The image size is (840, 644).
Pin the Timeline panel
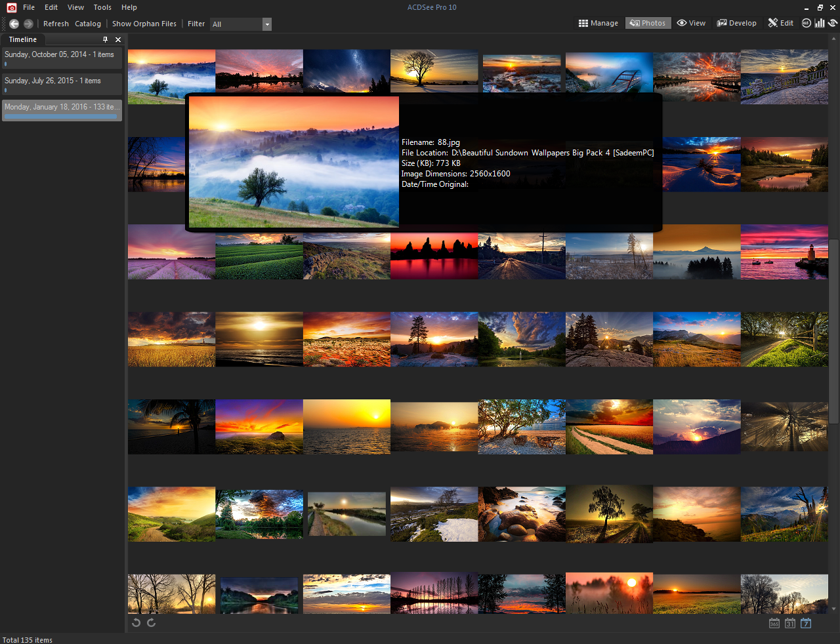point(105,39)
